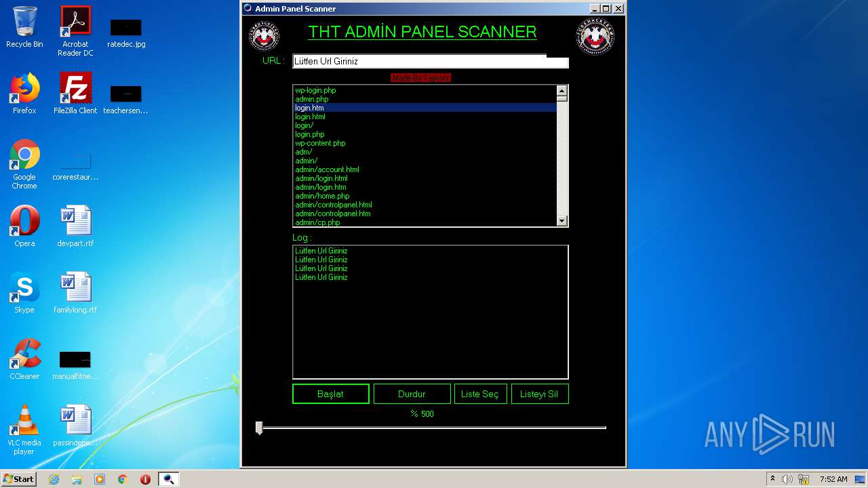Select login/ list entry
Viewport: 868px width, 488px height.
[x=425, y=125]
